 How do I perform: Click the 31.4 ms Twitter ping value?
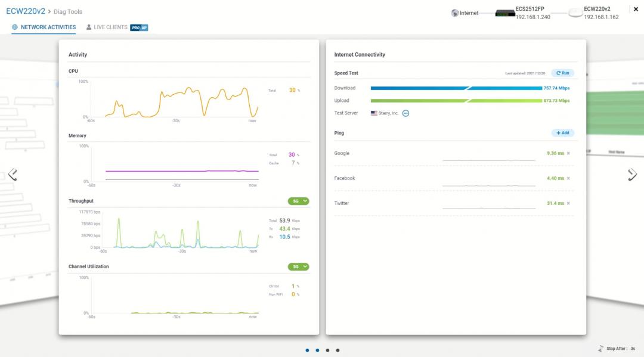coord(555,203)
